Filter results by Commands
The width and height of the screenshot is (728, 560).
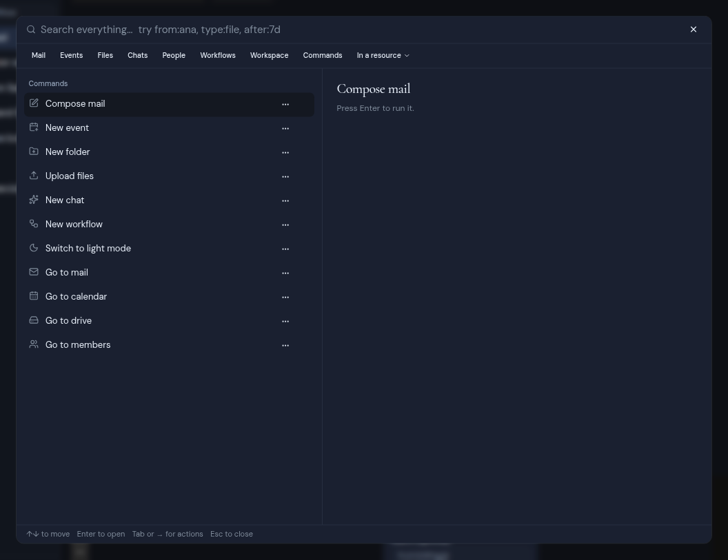(x=323, y=55)
